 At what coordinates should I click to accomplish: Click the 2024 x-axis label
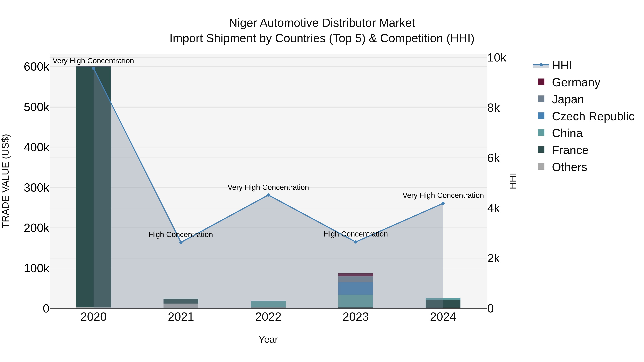[443, 317]
